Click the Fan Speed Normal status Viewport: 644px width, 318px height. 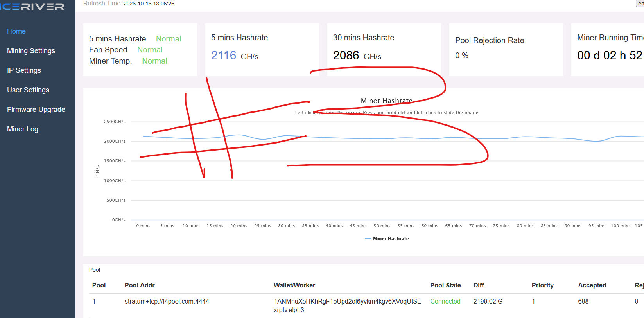(150, 50)
